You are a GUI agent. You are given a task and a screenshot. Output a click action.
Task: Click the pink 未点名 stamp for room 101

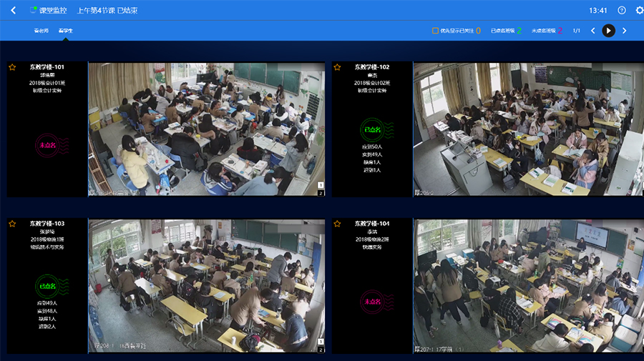pos(48,146)
